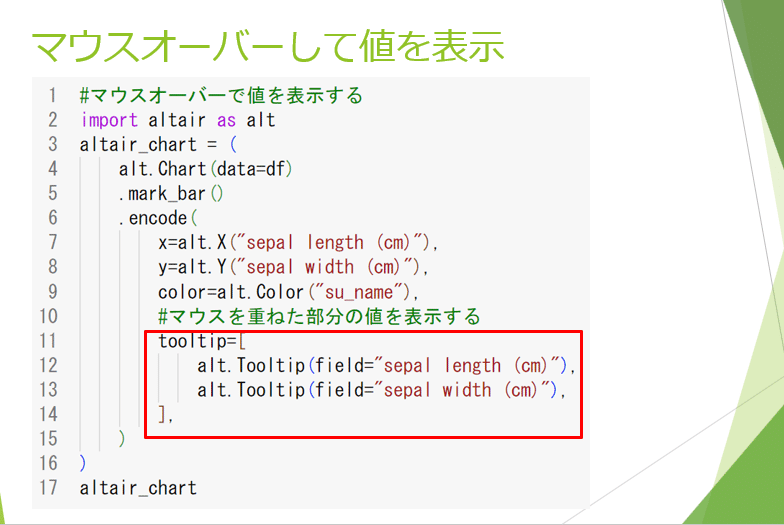Viewport: 784px width, 525px height.
Task: Click line number 17 in gutter
Action: 48,488
